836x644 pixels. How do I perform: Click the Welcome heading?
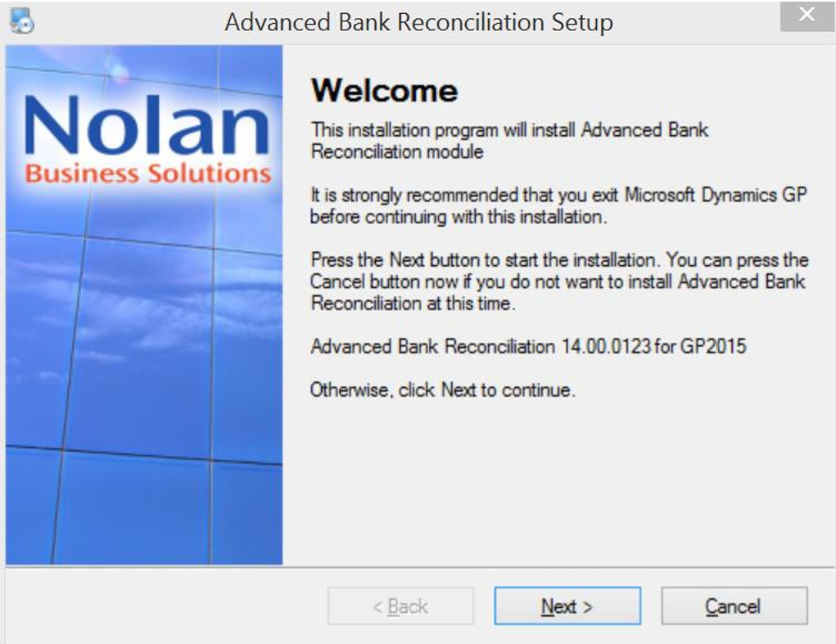pyautogui.click(x=384, y=90)
